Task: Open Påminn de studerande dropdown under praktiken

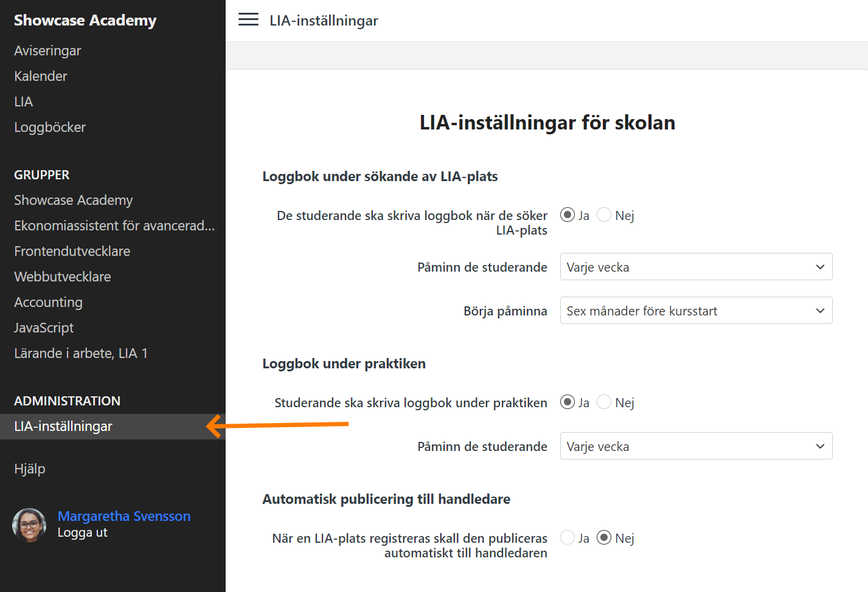Action: [x=695, y=446]
